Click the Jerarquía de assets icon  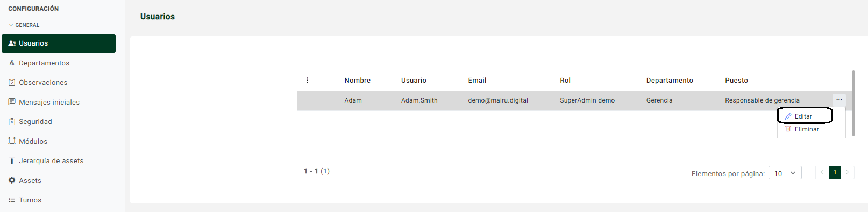tap(12, 161)
